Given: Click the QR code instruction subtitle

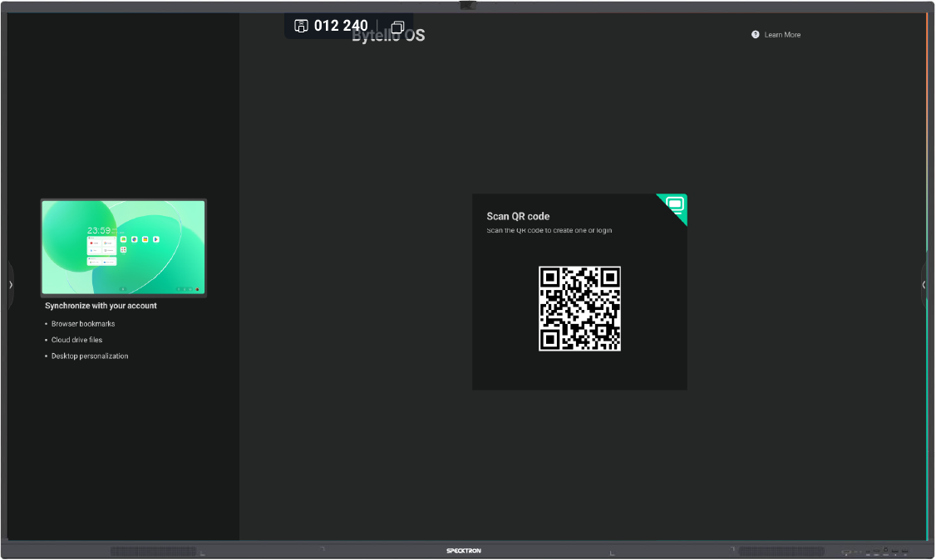Looking at the screenshot, I should coord(549,230).
